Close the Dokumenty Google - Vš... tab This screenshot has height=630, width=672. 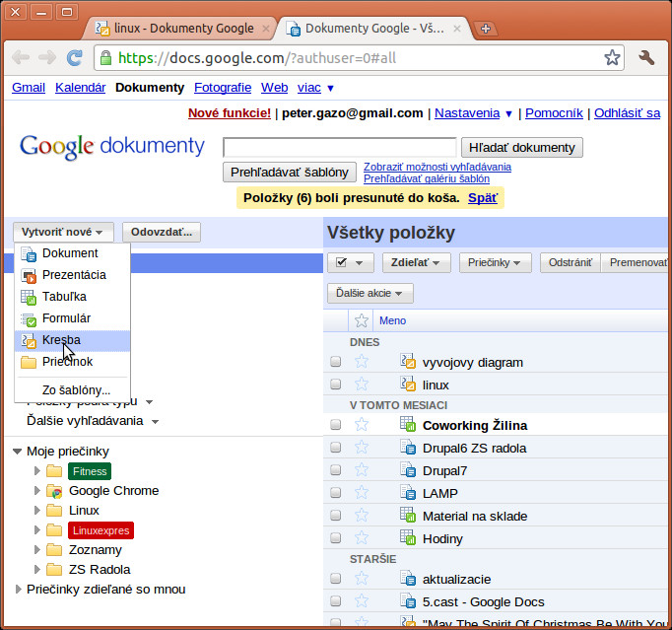click(x=457, y=29)
